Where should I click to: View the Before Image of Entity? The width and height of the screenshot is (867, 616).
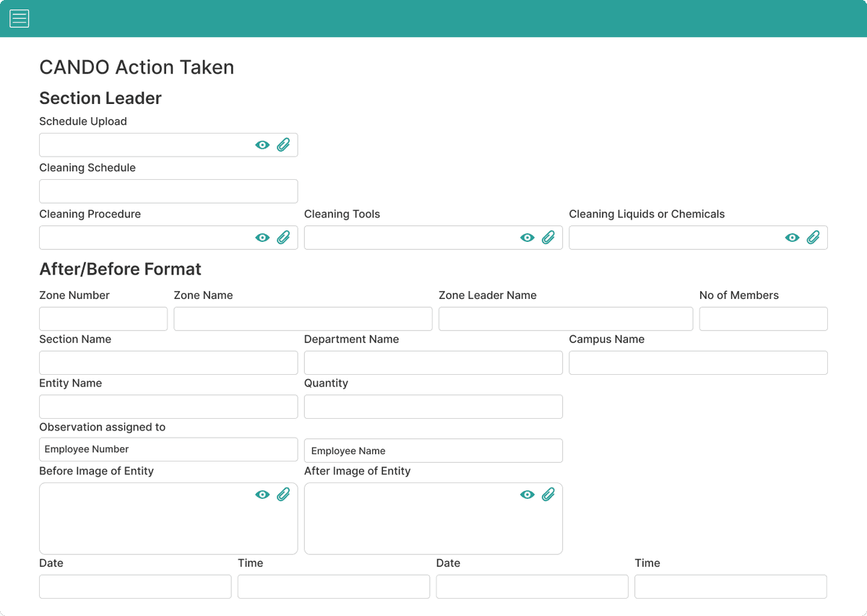click(x=262, y=495)
